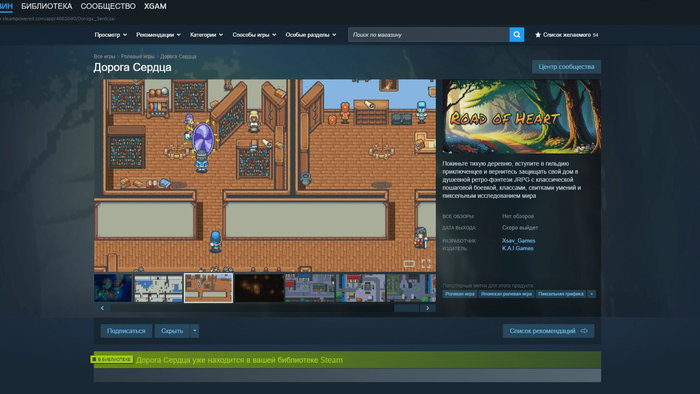Click Все игры breadcrumb

[104, 57]
